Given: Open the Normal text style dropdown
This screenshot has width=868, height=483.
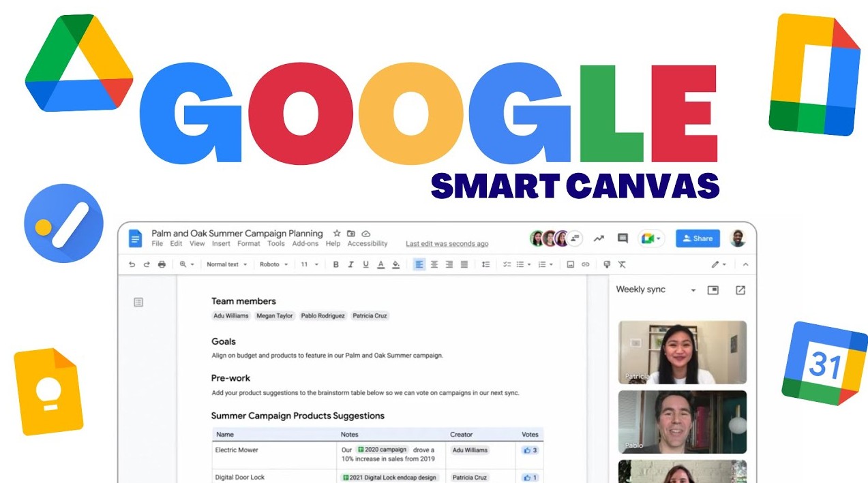Looking at the screenshot, I should point(226,264).
